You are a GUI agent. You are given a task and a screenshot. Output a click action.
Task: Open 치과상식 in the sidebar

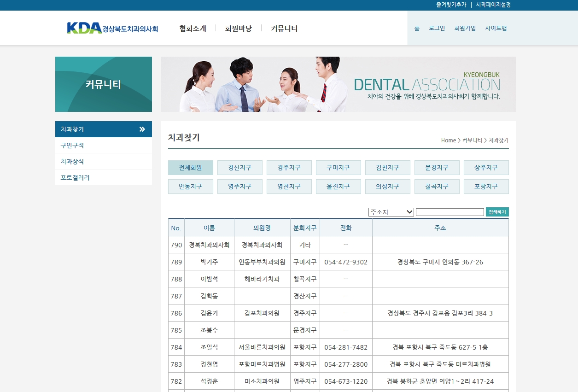104,162
